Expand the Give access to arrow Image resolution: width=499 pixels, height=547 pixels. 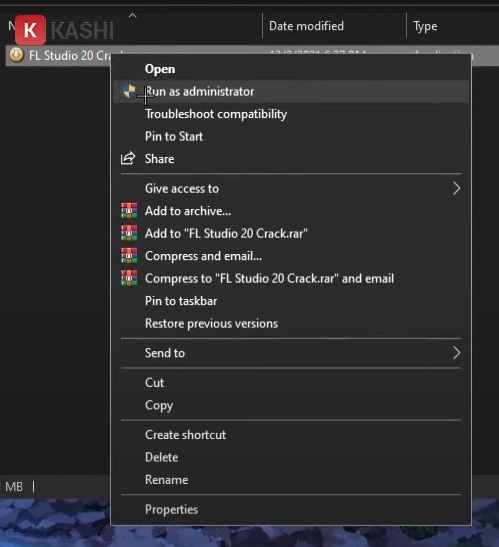pyautogui.click(x=456, y=188)
